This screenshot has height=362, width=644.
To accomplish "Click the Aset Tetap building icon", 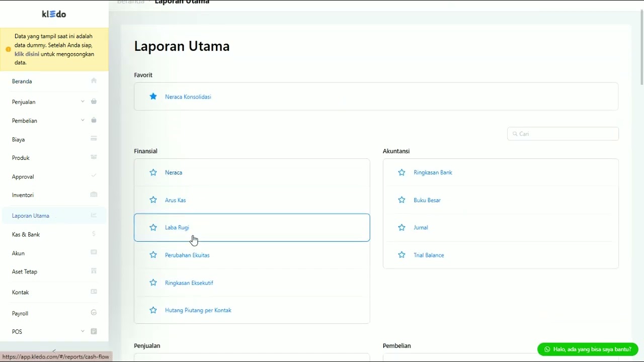I will [94, 271].
